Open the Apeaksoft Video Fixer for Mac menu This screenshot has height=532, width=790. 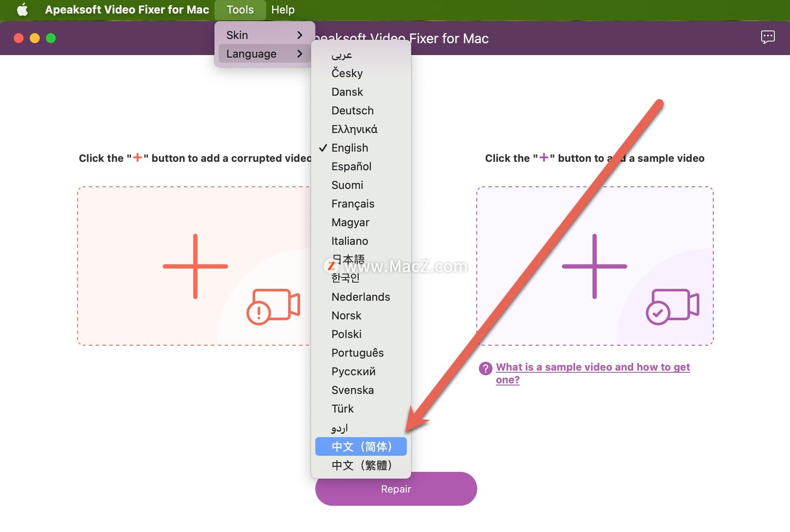pos(127,9)
